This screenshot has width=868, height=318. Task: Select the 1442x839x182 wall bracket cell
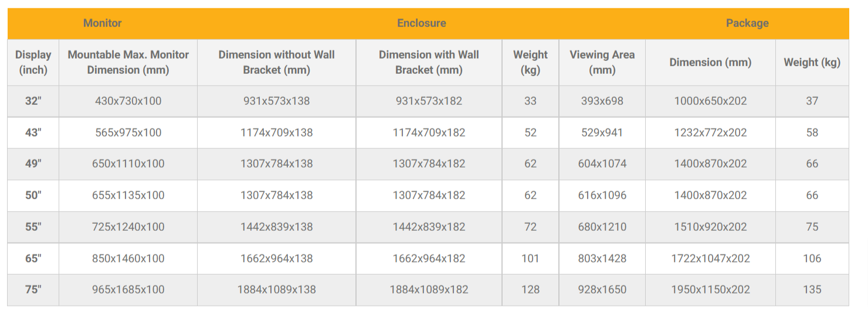click(429, 227)
